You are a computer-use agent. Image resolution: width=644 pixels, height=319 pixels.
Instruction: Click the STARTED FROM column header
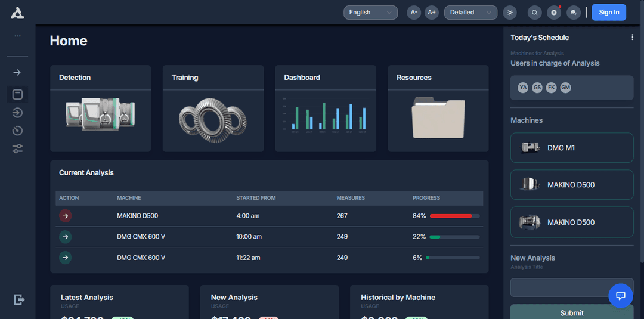[256, 198]
